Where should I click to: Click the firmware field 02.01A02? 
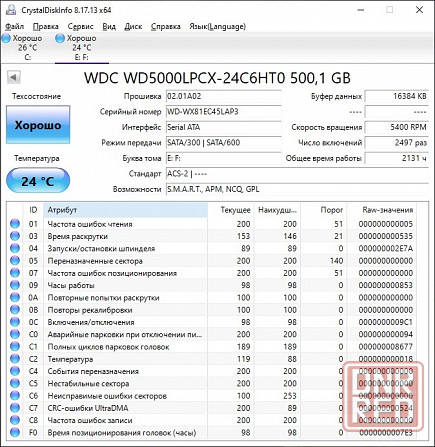pyautogui.click(x=223, y=96)
